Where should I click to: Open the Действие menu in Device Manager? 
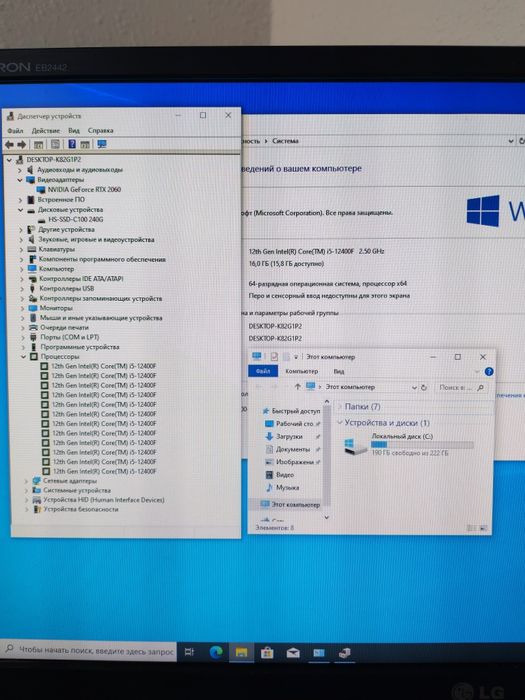(x=46, y=131)
